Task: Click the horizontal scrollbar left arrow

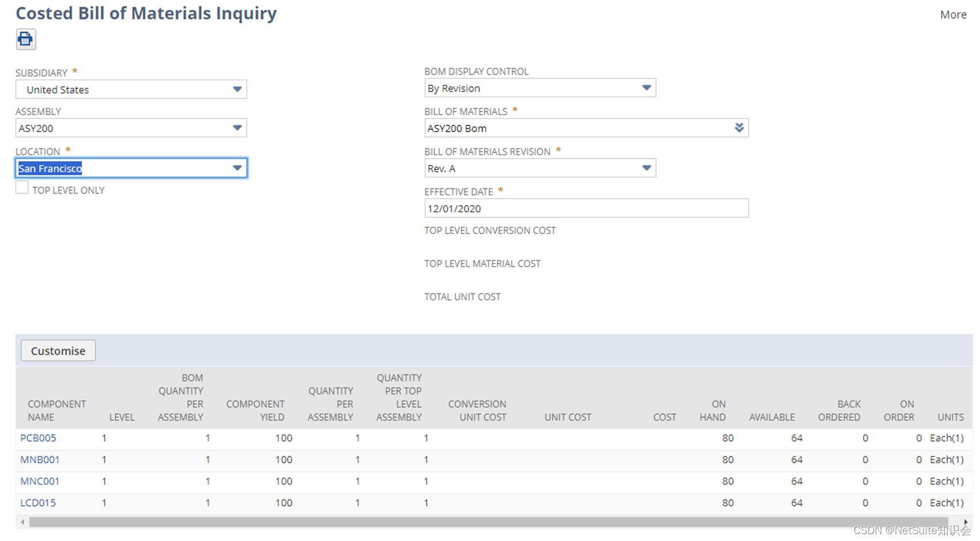Action: pyautogui.click(x=22, y=522)
